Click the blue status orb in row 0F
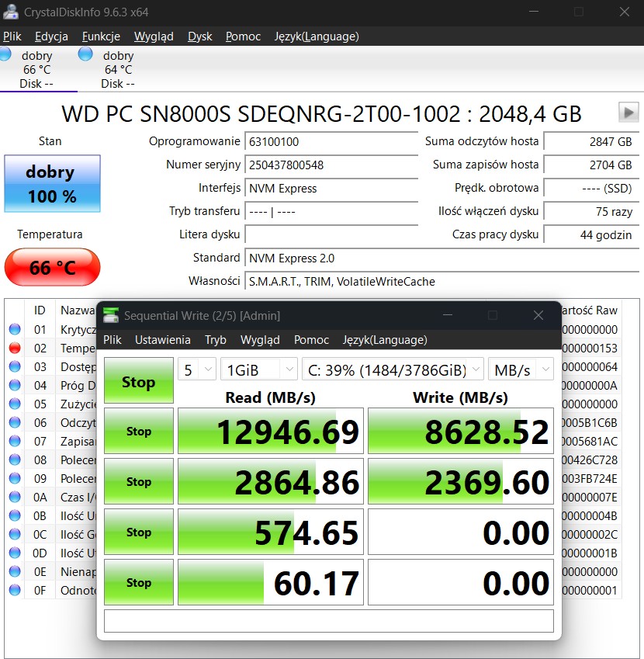Viewport: 644px width, 659px height. (14, 590)
